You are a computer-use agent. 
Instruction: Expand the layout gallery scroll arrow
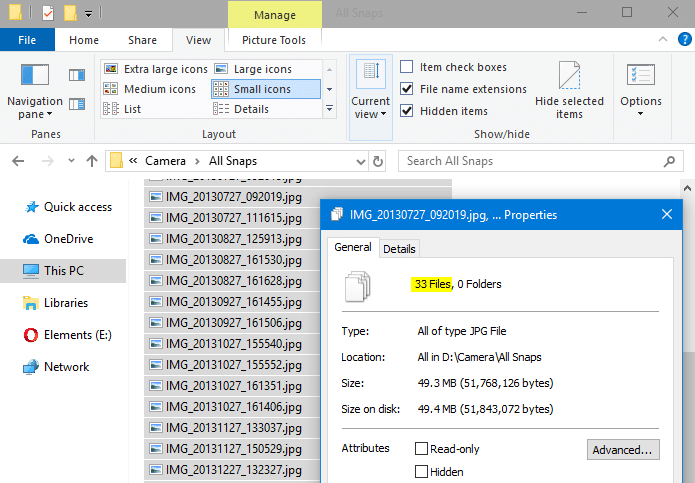328,109
